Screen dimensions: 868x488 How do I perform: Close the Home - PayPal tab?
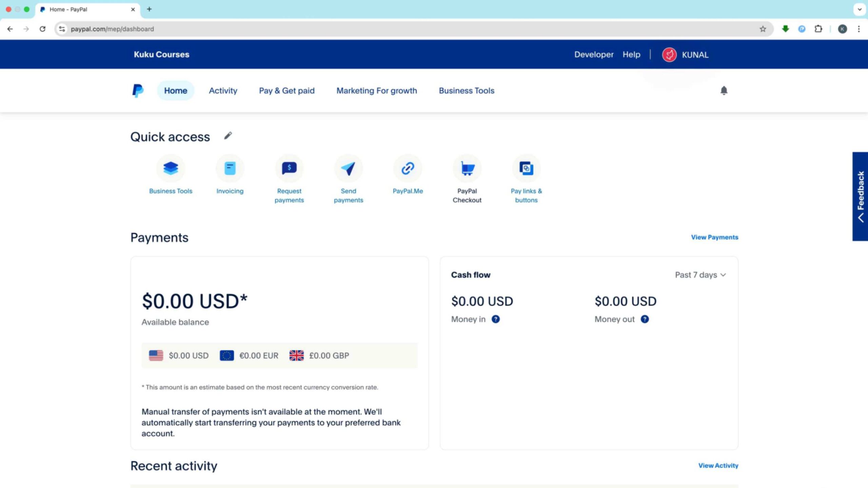pyautogui.click(x=133, y=9)
